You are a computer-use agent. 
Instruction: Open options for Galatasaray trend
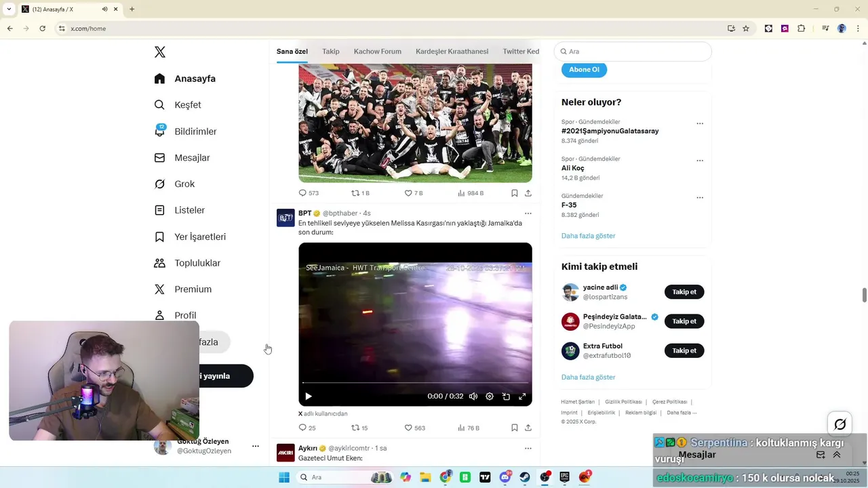pos(700,123)
